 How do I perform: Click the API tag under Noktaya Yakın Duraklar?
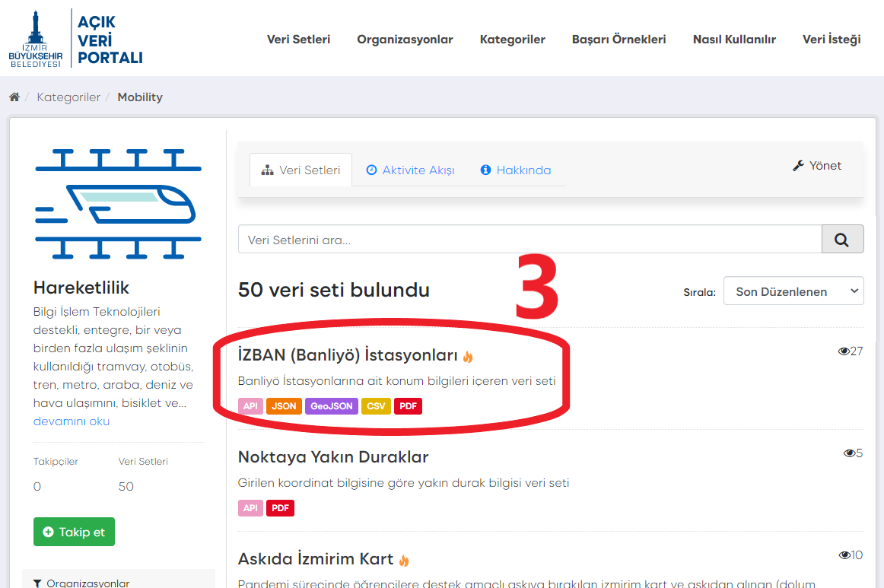coord(250,508)
